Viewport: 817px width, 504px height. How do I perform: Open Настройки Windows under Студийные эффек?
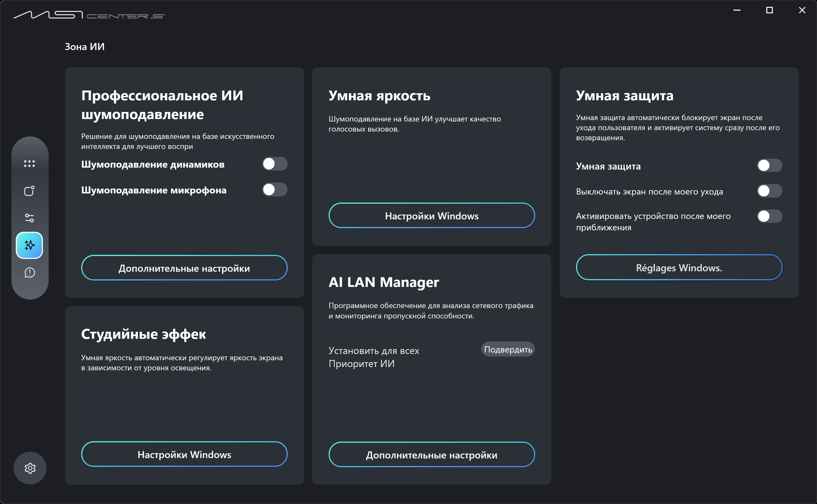tap(184, 454)
